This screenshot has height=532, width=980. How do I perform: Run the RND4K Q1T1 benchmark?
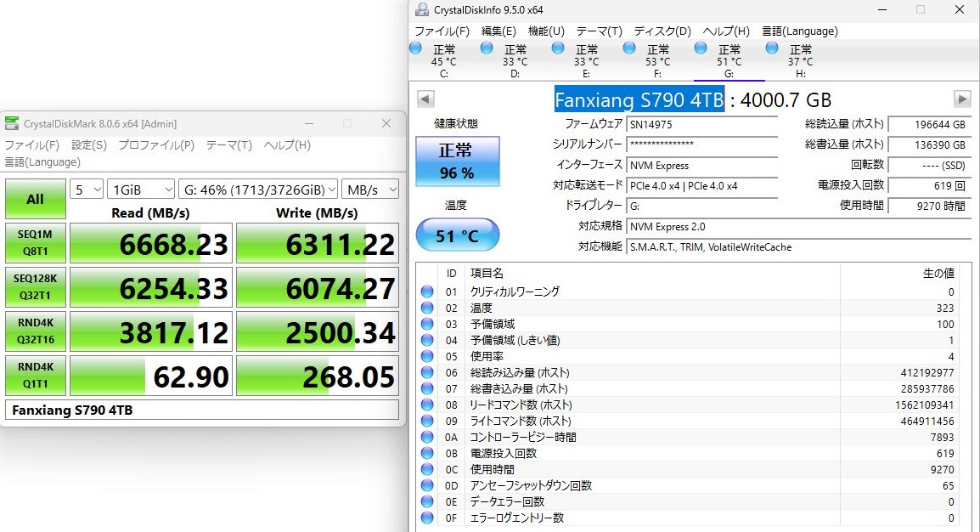click(36, 375)
